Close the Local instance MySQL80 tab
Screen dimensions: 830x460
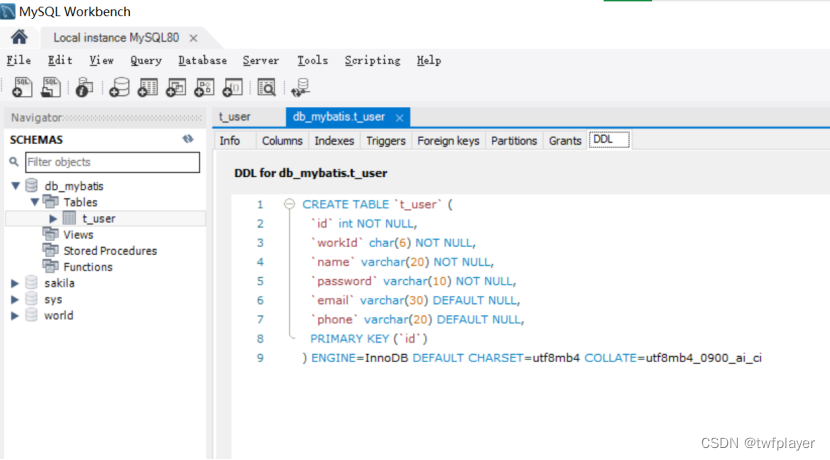click(194, 38)
